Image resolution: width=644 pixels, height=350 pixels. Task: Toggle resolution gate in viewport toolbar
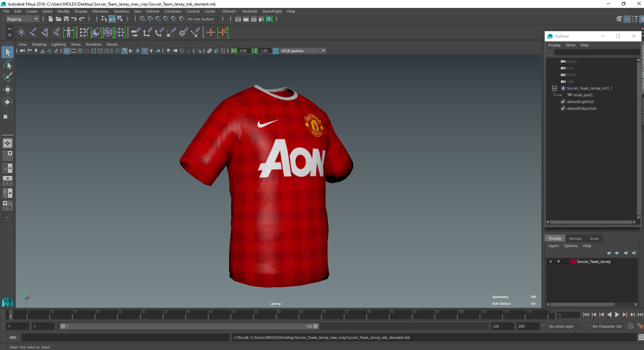(x=80, y=51)
